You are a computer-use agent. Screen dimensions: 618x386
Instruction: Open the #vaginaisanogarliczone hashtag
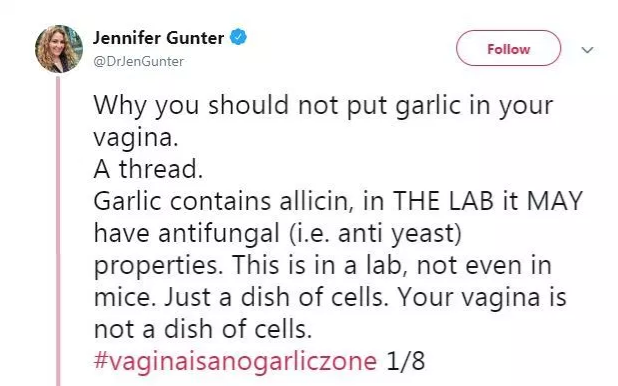coord(235,361)
